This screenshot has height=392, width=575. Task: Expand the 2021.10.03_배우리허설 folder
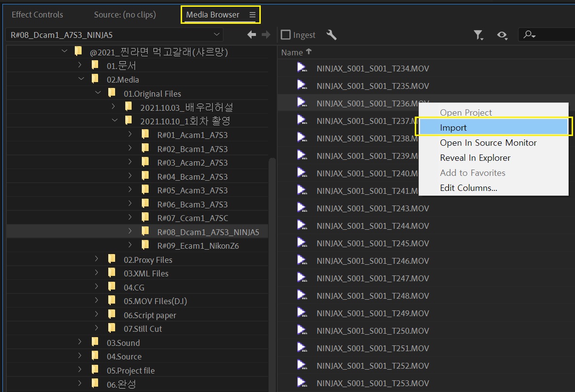coord(113,107)
